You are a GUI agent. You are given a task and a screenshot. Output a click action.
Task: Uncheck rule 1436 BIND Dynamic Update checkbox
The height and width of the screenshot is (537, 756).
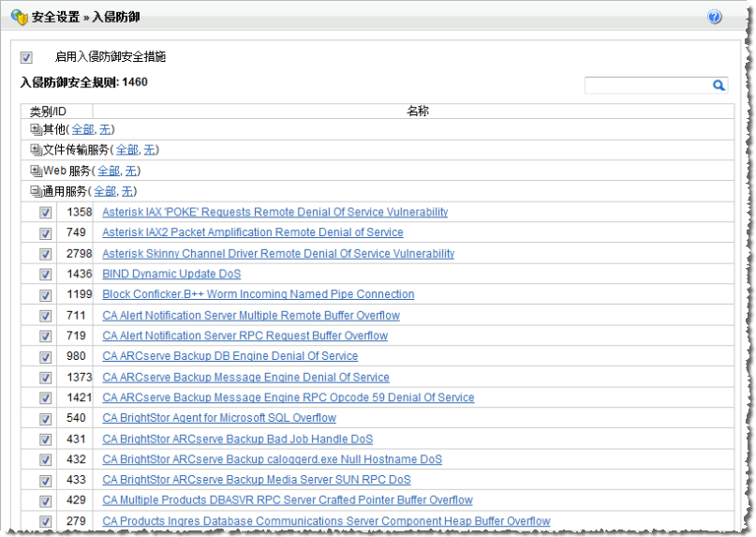pos(45,275)
